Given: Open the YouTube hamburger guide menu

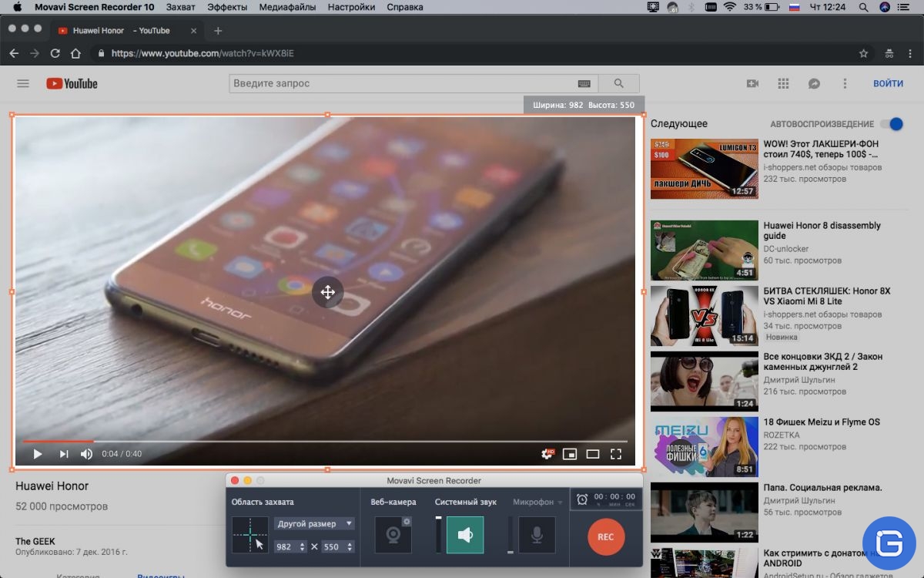Looking at the screenshot, I should pos(23,83).
